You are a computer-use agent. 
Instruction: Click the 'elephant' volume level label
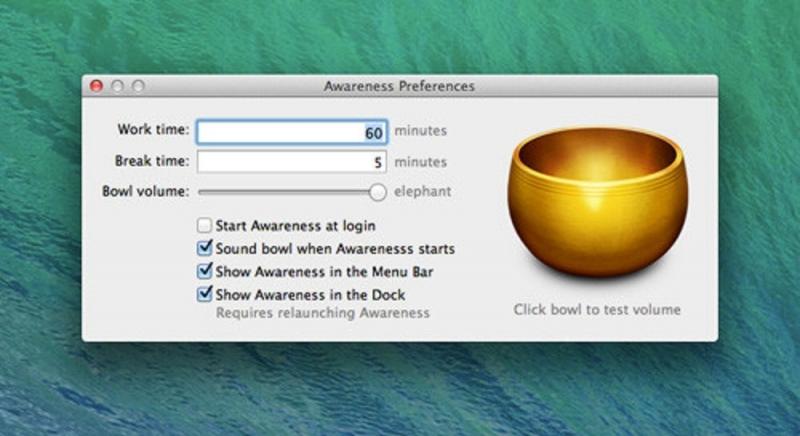[x=422, y=192]
